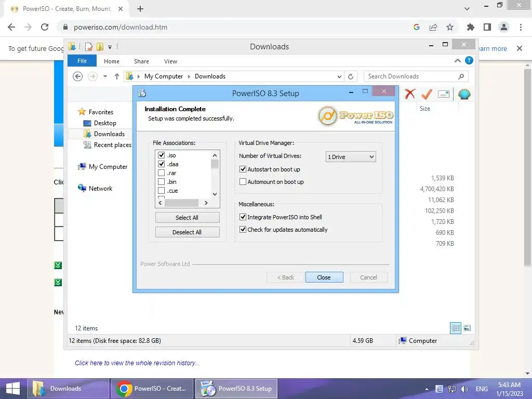Check the .bin file association

click(x=161, y=181)
